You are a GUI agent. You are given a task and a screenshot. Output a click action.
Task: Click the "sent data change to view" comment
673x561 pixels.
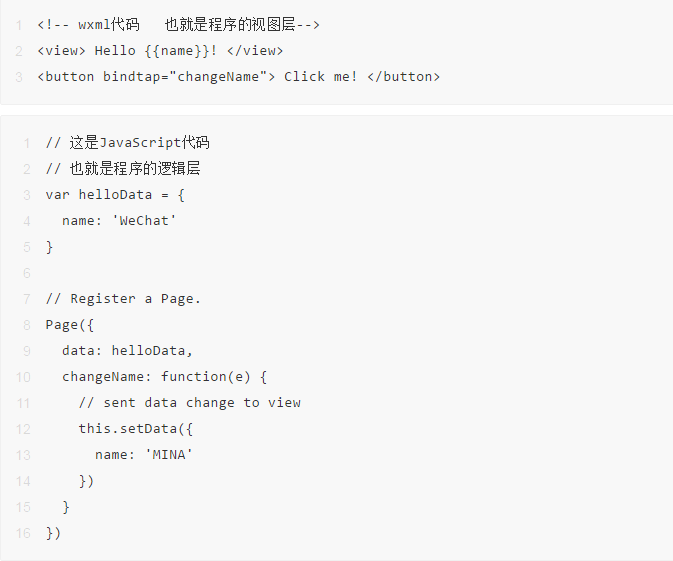190,402
